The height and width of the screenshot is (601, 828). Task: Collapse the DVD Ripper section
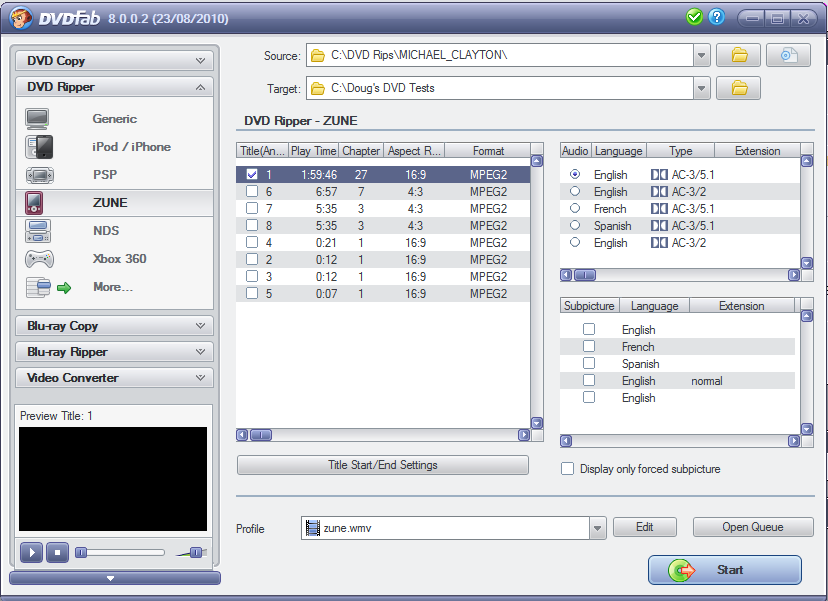(114, 87)
